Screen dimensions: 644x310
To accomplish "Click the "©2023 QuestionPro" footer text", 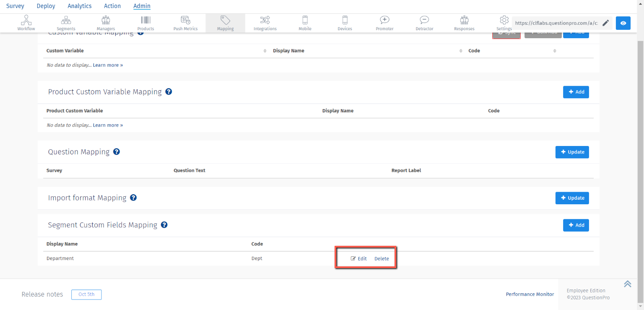I will (588, 297).
